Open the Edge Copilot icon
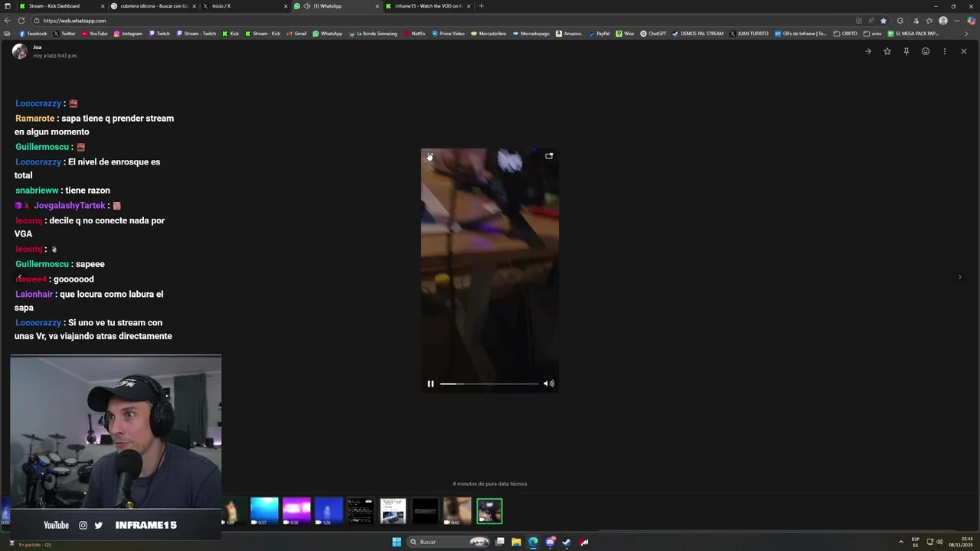This screenshot has width=980, height=551. pyautogui.click(x=972, y=21)
